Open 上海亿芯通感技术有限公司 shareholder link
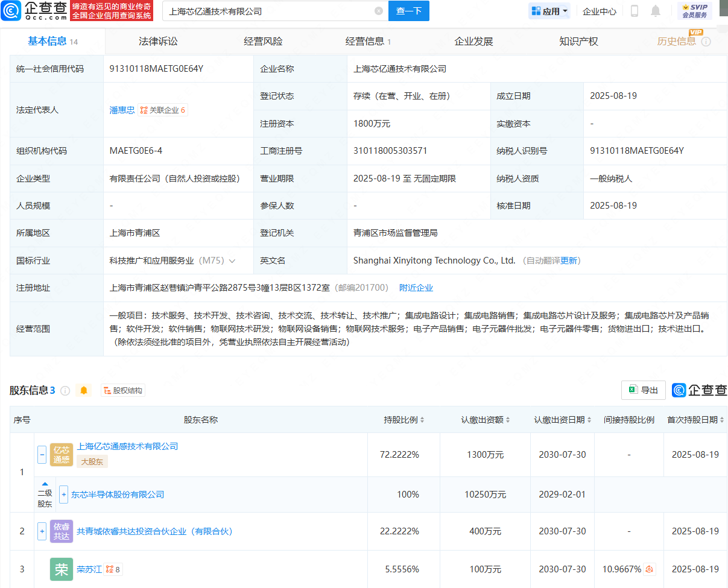The width and height of the screenshot is (728, 588). coord(127,446)
